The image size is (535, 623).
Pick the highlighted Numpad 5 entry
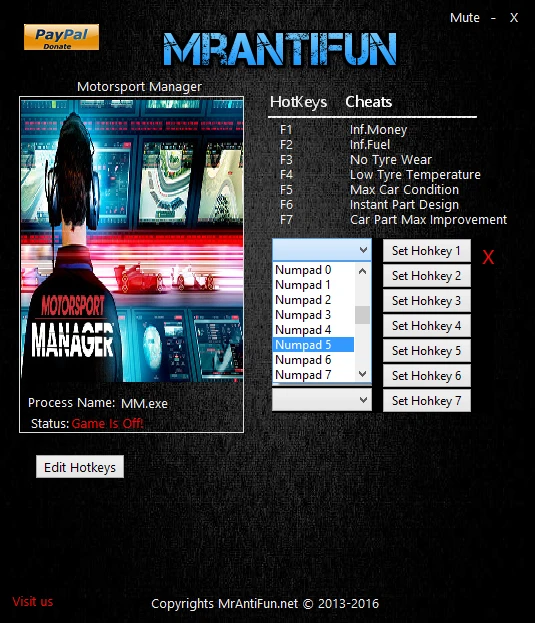pos(313,345)
